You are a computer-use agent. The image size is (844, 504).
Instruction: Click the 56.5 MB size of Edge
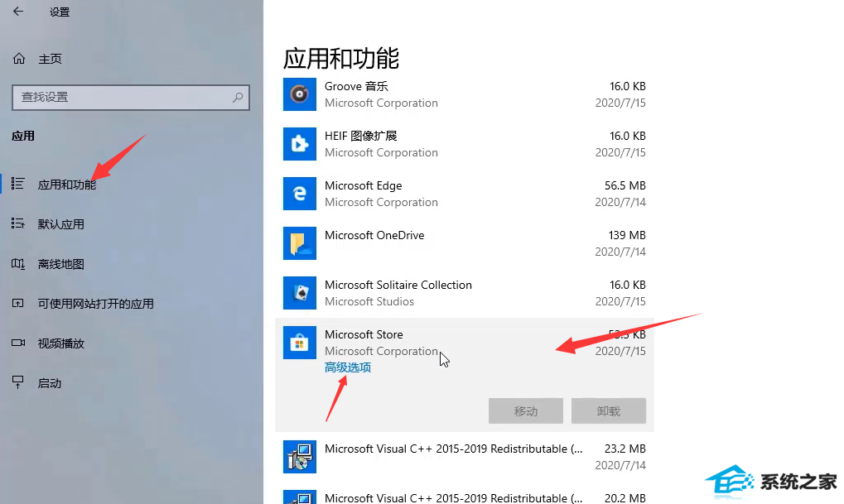click(x=625, y=185)
